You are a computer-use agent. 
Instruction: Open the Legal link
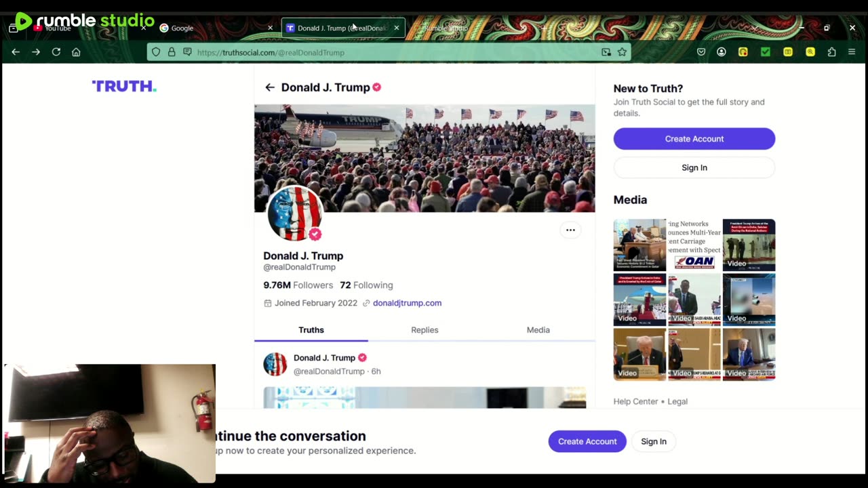(x=677, y=401)
